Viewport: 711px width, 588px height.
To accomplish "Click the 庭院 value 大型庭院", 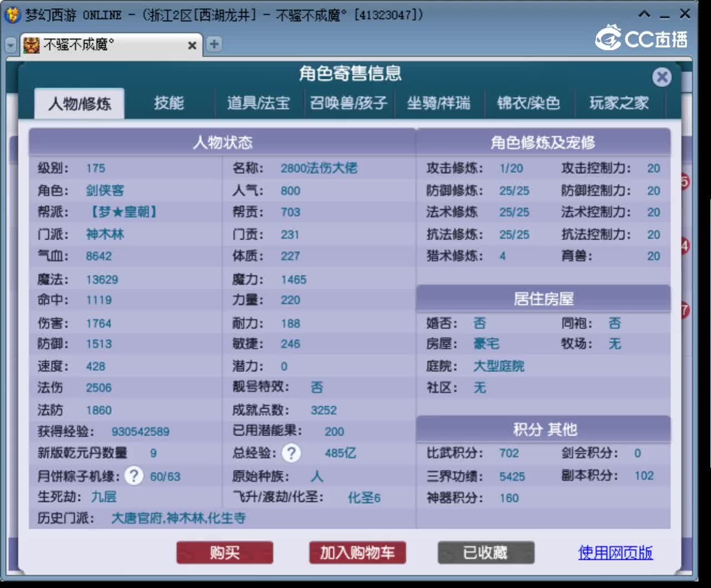I will (499, 366).
